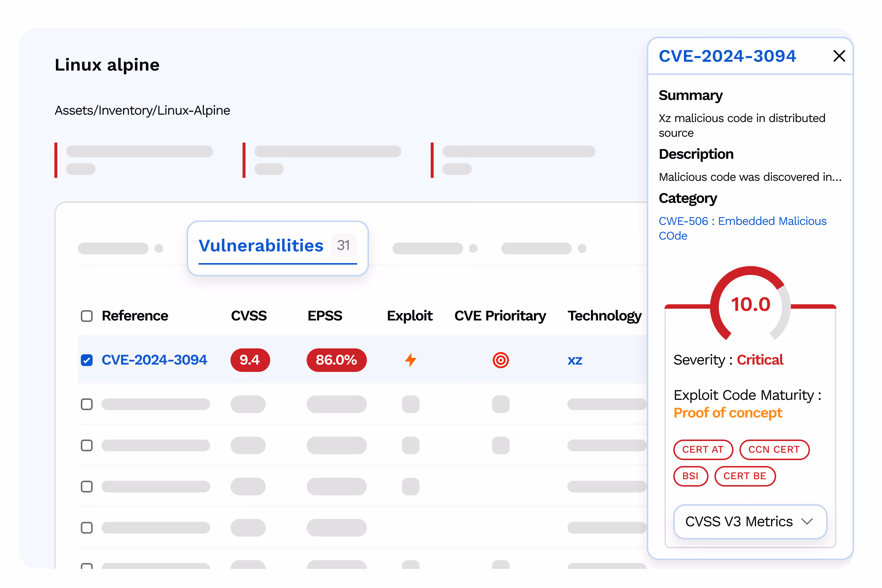Sort by the CVSS column header

click(x=249, y=316)
